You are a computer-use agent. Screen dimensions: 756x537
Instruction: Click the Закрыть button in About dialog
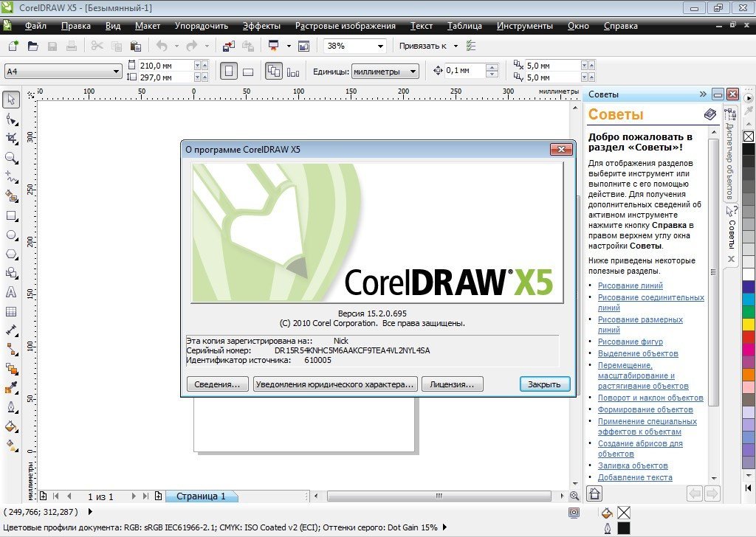coord(545,384)
